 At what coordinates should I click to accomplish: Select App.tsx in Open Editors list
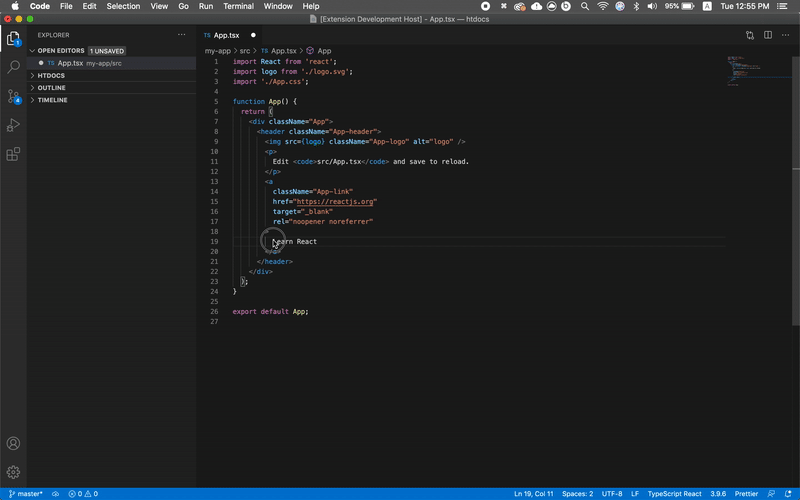coord(70,63)
